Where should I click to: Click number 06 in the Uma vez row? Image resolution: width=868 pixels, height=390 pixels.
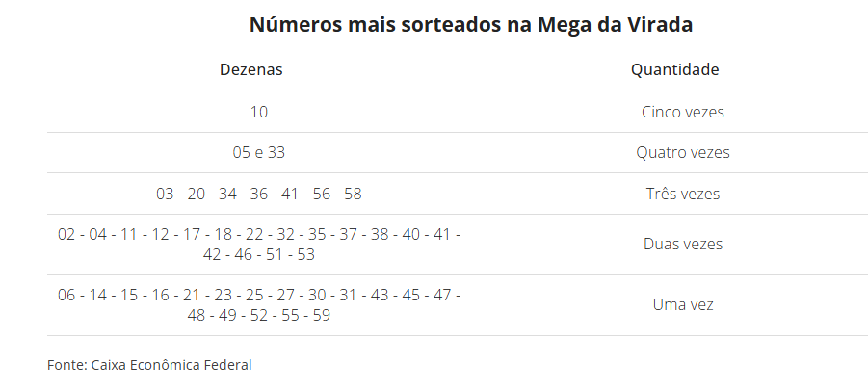tap(67, 296)
